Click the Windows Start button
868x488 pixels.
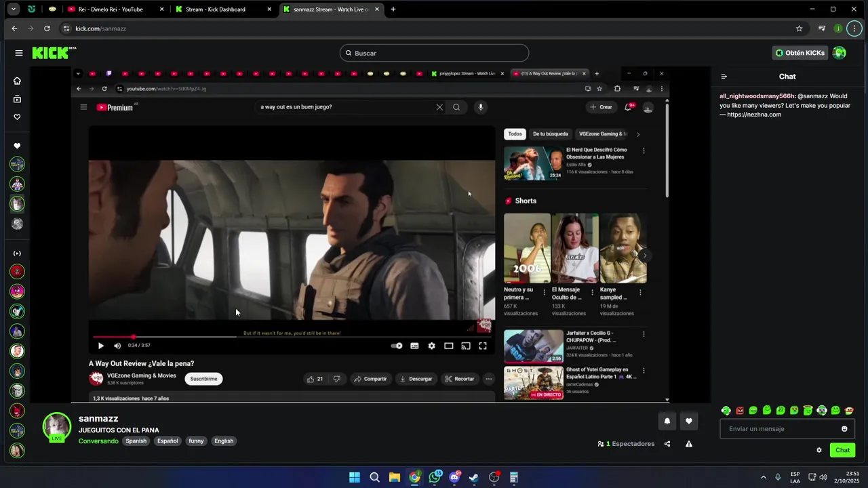(x=355, y=477)
